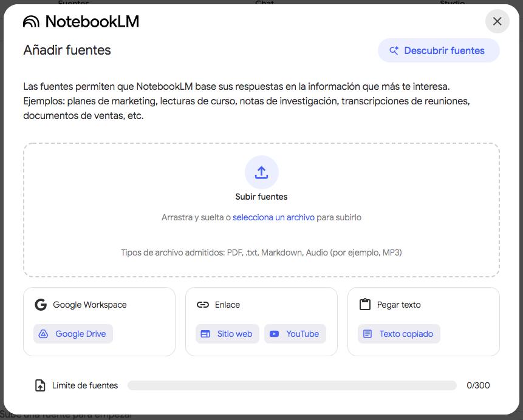The image size is (523, 420).
Task: Close the Añadir fuentes dialog
Action: pos(497,21)
